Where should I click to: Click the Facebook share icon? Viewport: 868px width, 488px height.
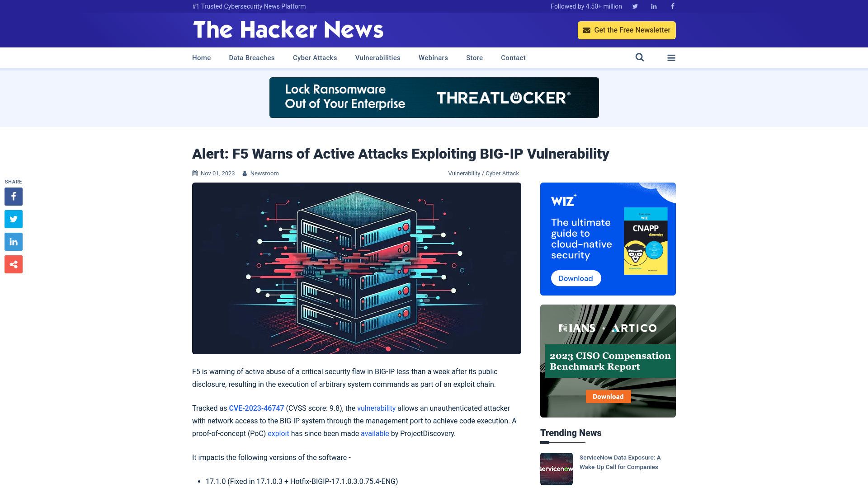13,196
